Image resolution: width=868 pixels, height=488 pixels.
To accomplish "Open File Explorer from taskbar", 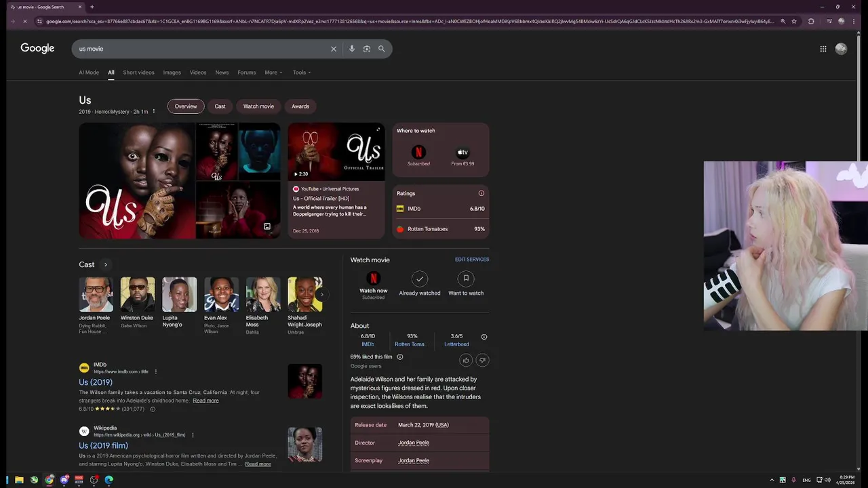I will click(19, 480).
